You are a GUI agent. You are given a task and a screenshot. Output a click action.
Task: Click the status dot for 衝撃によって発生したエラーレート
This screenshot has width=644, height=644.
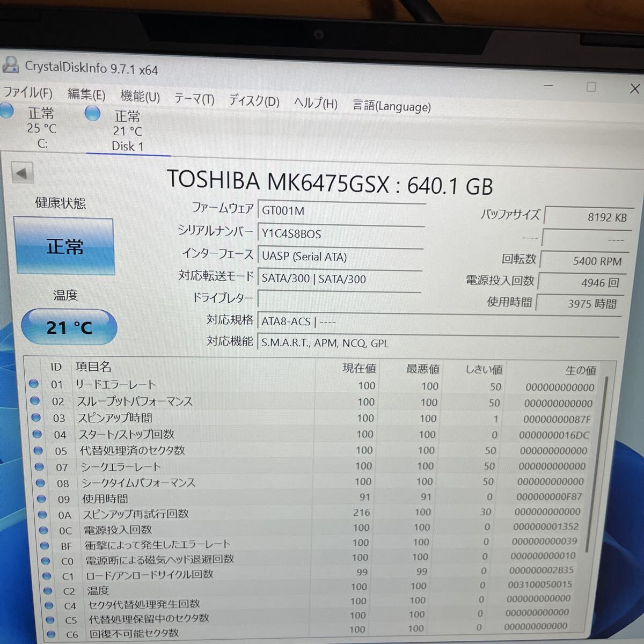point(45,545)
